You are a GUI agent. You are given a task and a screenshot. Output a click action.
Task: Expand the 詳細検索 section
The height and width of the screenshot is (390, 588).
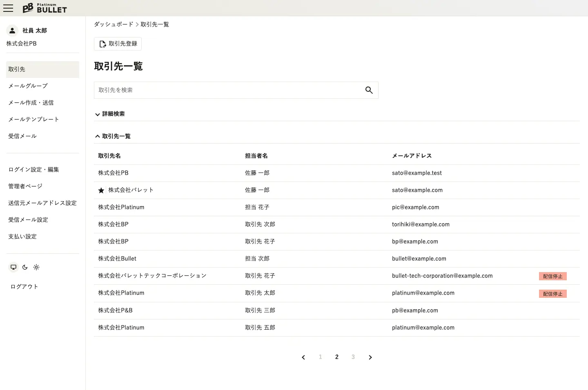(x=110, y=114)
